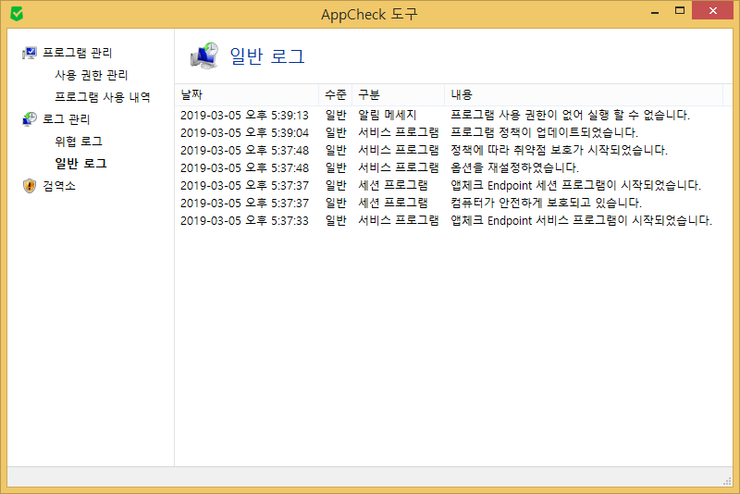Click the 검역소 shield icon

[29, 186]
